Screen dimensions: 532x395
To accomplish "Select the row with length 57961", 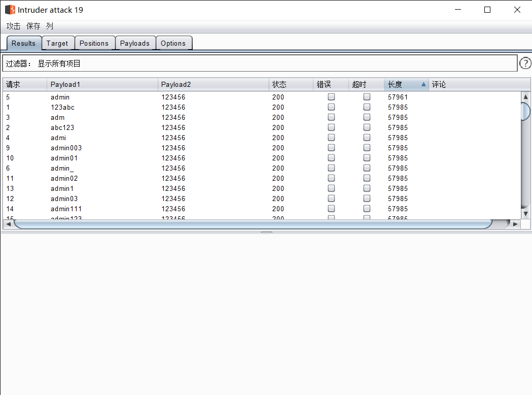I will point(262,97).
